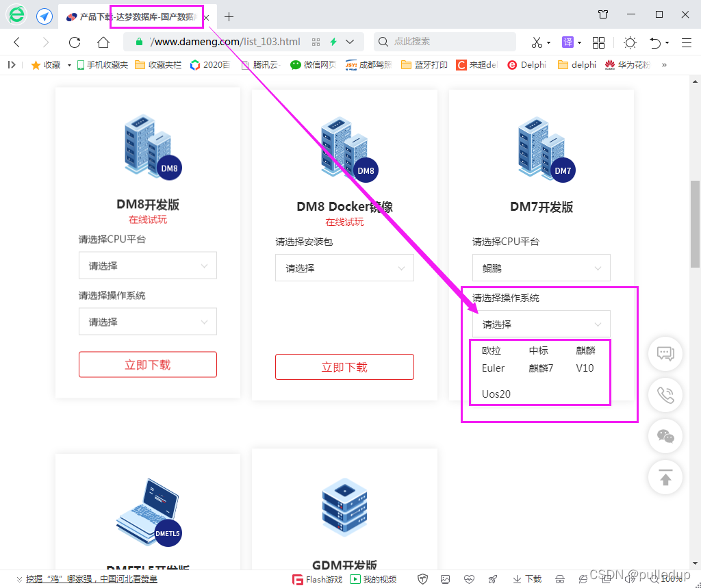Open a new tab with plus button
This screenshot has width=701, height=588.
coord(229,17)
